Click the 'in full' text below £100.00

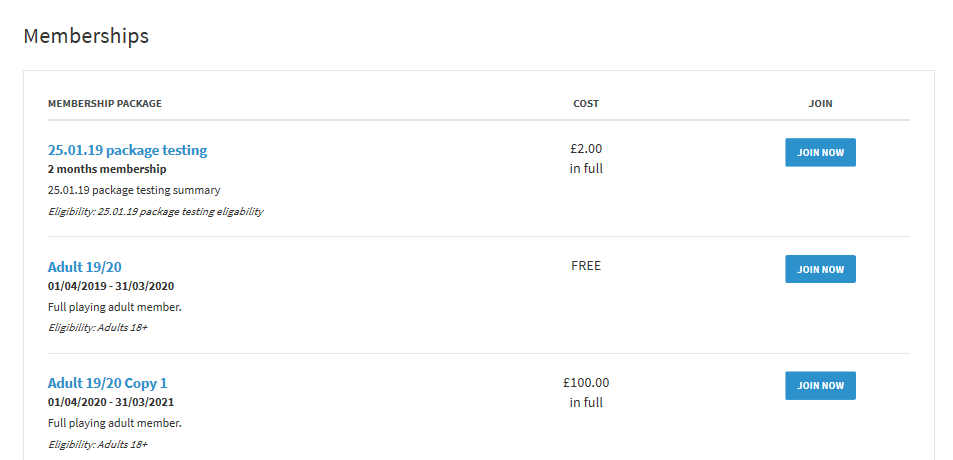[586, 402]
